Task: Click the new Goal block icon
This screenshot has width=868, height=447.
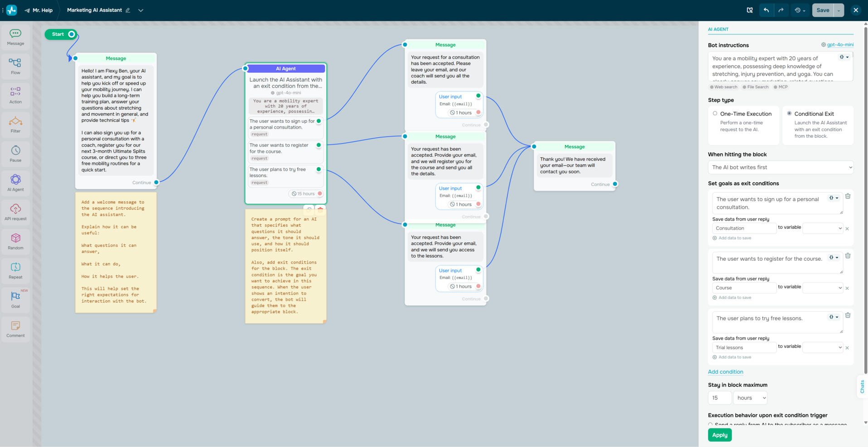Action: tap(15, 299)
